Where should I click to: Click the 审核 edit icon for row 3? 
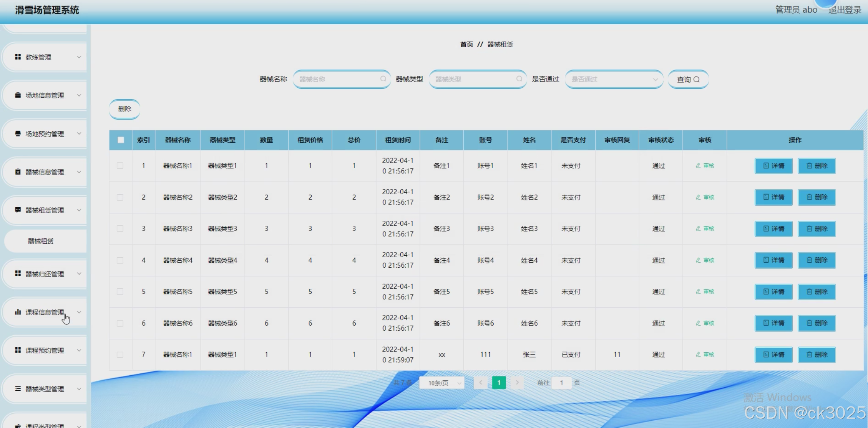click(698, 229)
